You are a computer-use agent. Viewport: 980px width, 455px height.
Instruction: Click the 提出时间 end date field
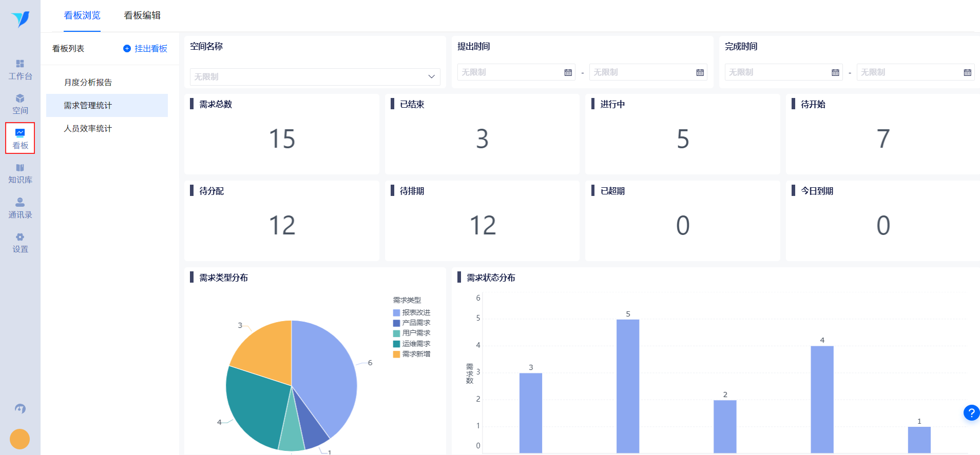[x=648, y=72]
